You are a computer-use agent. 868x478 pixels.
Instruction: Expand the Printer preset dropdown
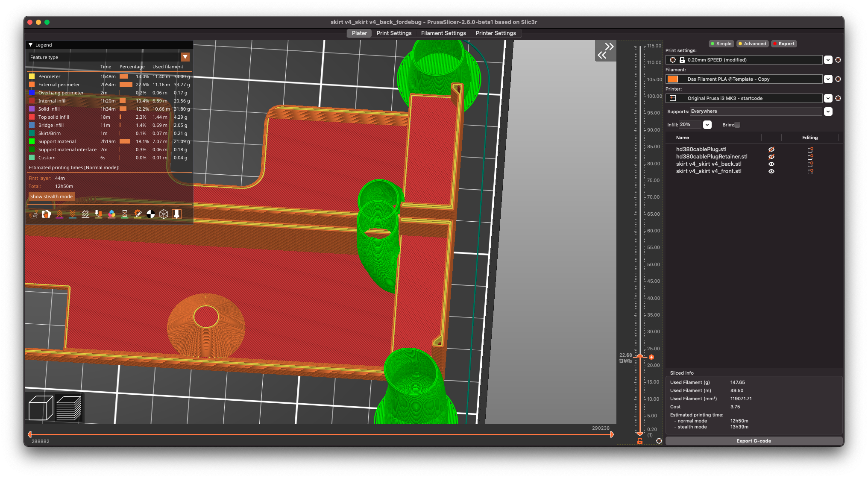pyautogui.click(x=828, y=98)
